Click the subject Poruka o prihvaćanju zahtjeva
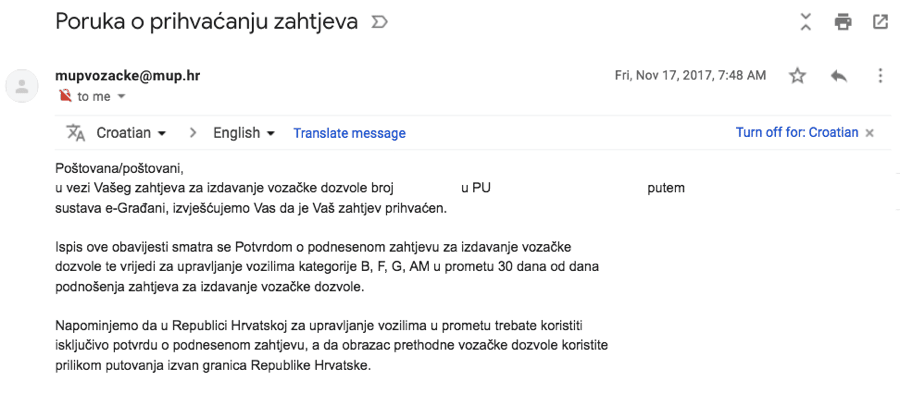This screenshot has height=406, width=900. click(207, 22)
